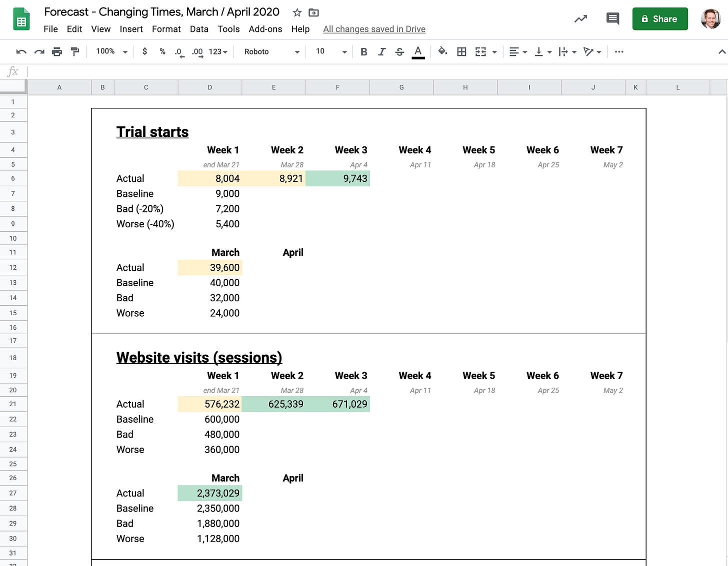728x566 pixels.
Task: Toggle bold formatting
Action: point(363,51)
